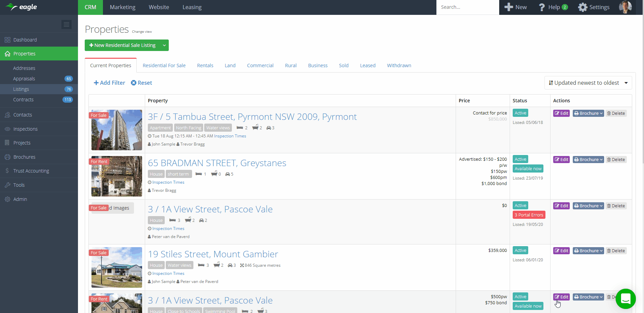Viewport: 644px width, 313px height.
Task: Click the Eagle logo in top-left
Action: click(x=22, y=7)
